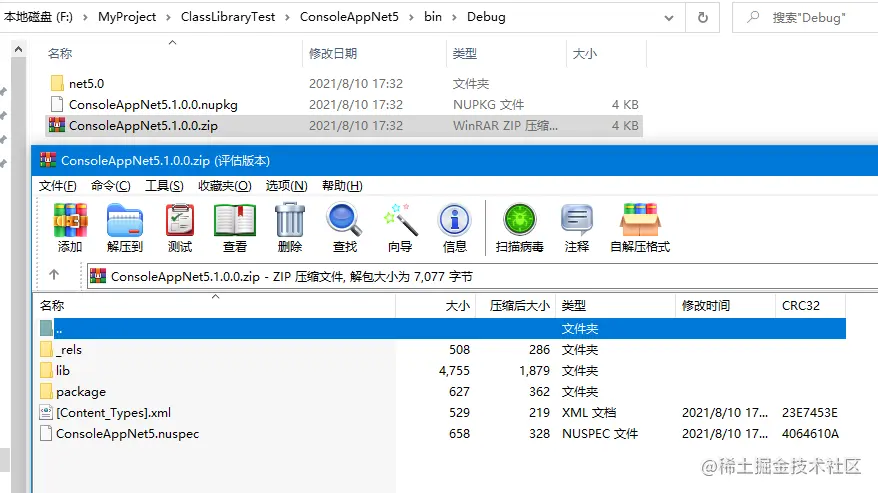Click the MyProject breadcrumb segment
The width and height of the screenshot is (878, 493).
click(127, 17)
